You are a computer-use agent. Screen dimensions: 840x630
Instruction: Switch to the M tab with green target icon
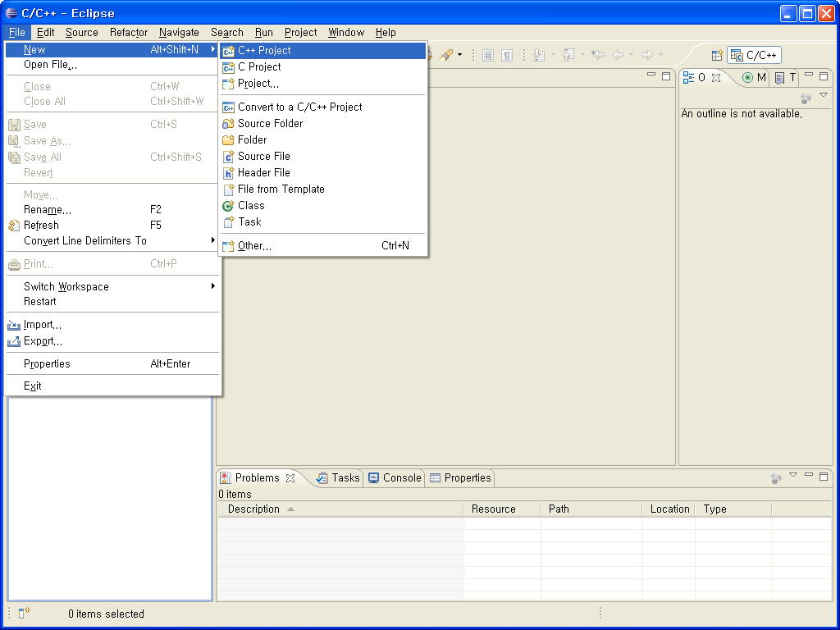pyautogui.click(x=755, y=78)
